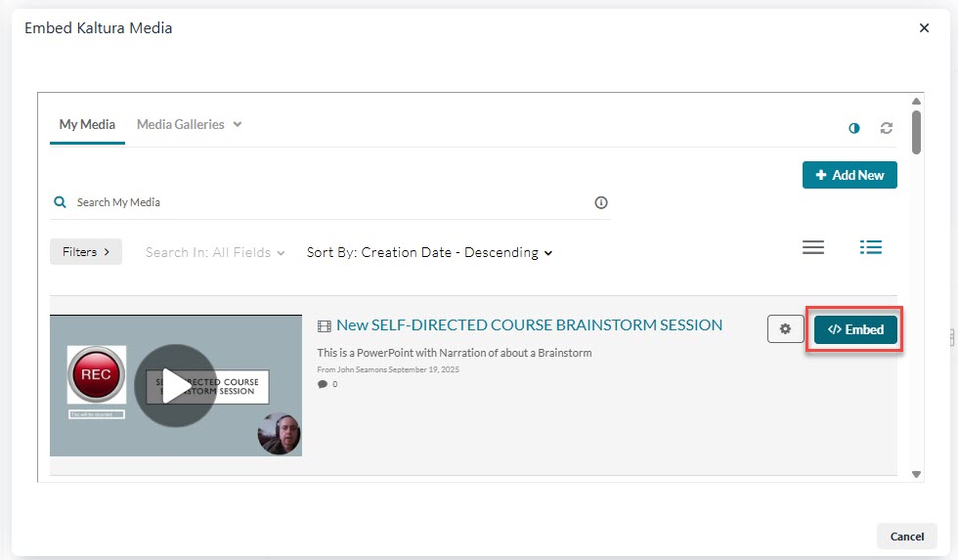Select the My Media tab
Viewport: 958px width, 560px height.
coord(87,124)
